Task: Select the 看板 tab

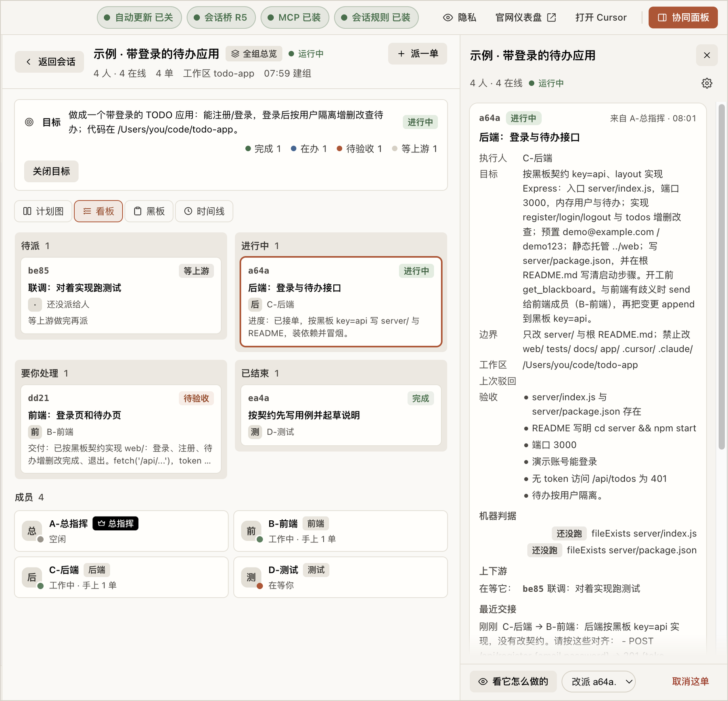Action: [x=98, y=211]
